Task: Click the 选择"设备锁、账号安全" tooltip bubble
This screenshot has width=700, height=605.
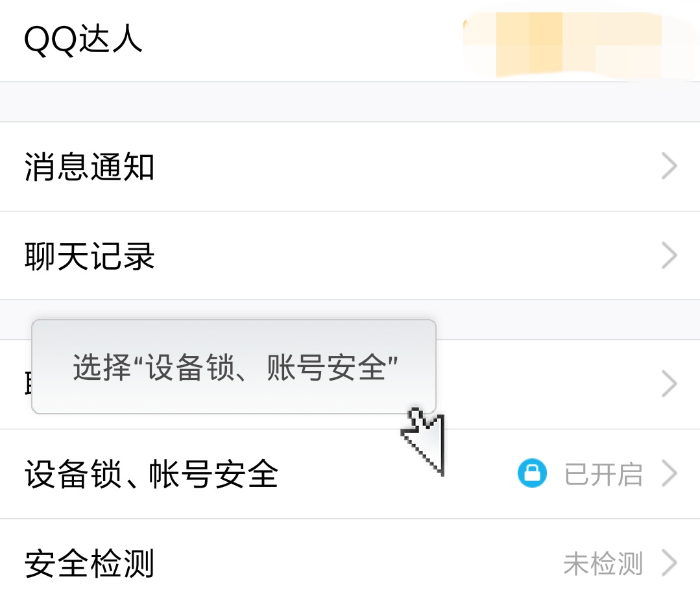Action: click(234, 367)
